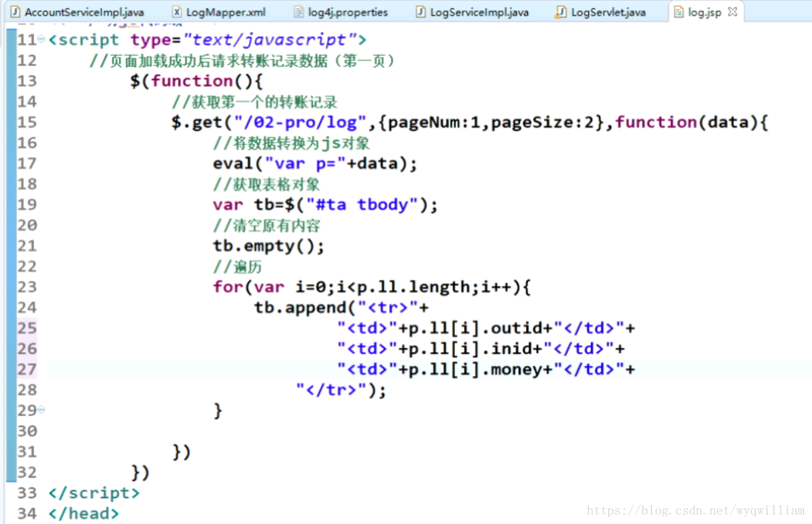Click the "#ta tbody" selector string

(362, 205)
